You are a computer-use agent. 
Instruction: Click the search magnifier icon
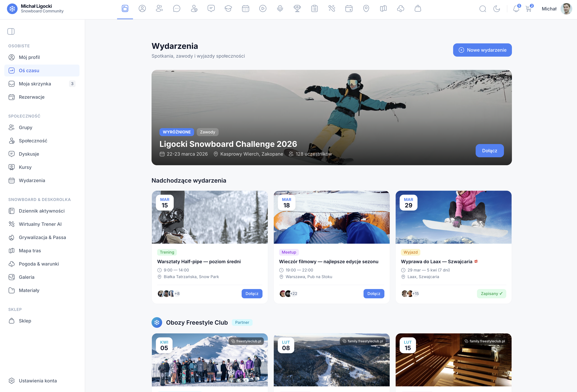click(483, 9)
